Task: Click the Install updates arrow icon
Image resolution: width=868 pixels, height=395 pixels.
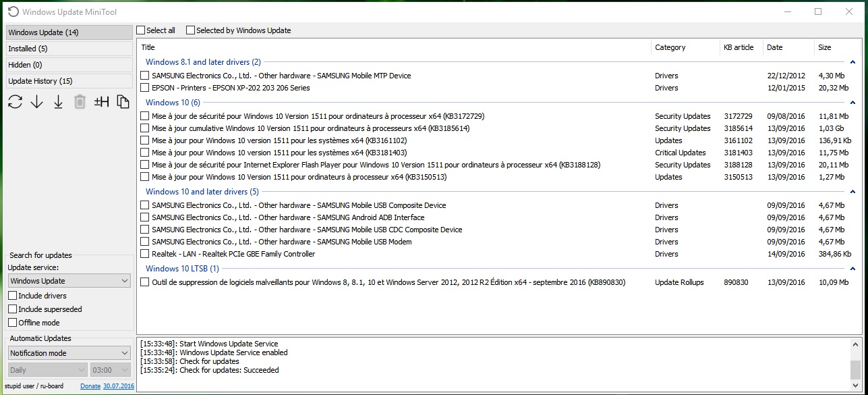Action: click(59, 102)
